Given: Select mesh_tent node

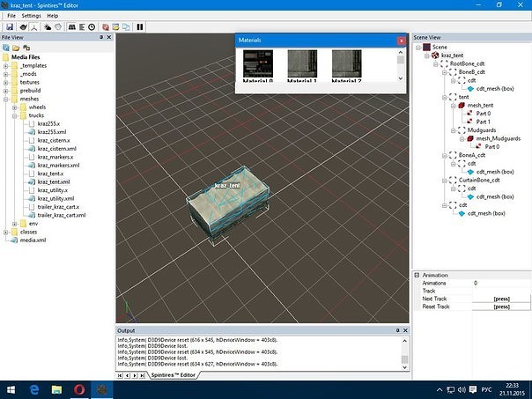Looking at the screenshot, I should click(x=480, y=105).
